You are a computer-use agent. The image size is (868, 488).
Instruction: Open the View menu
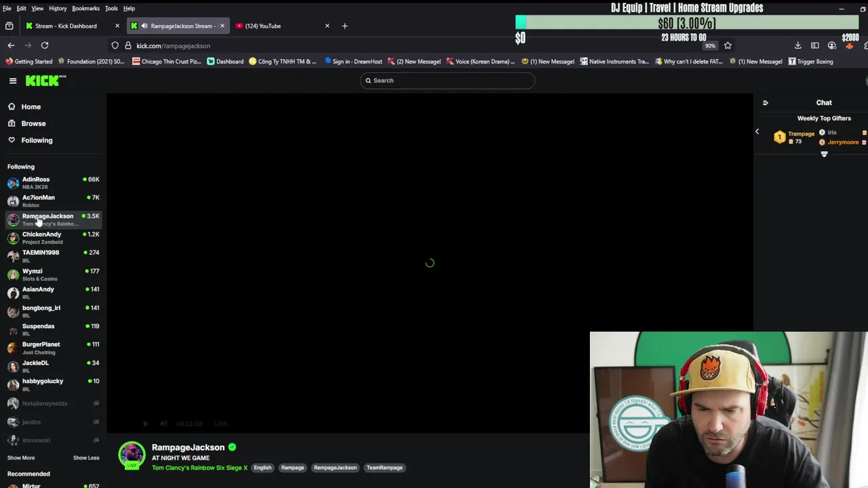click(37, 8)
